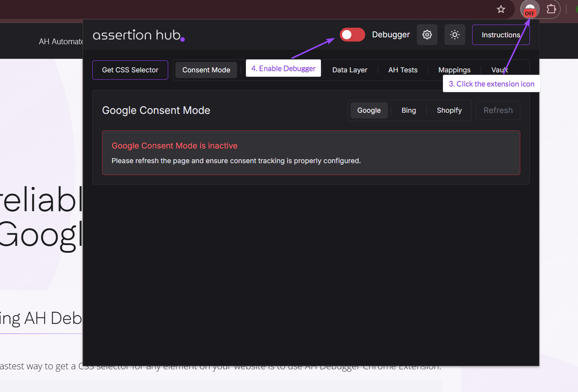
Task: Open the Vault tab
Action: point(499,70)
